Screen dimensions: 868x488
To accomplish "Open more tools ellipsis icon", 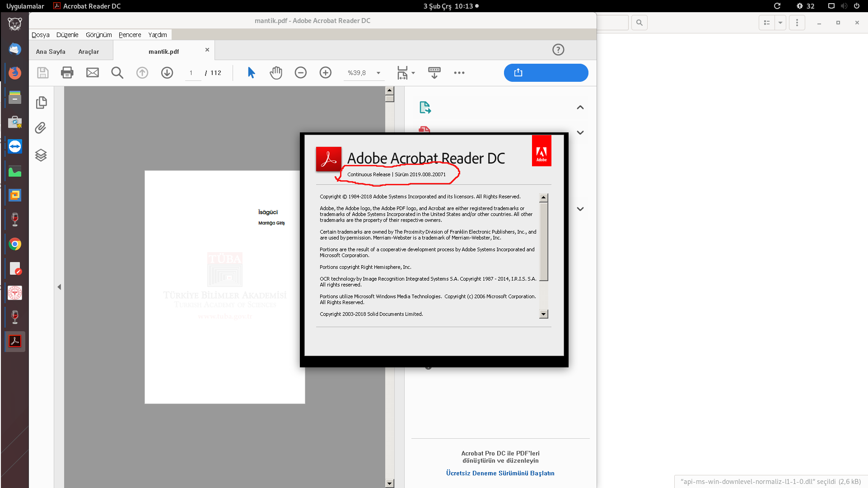I will [459, 73].
